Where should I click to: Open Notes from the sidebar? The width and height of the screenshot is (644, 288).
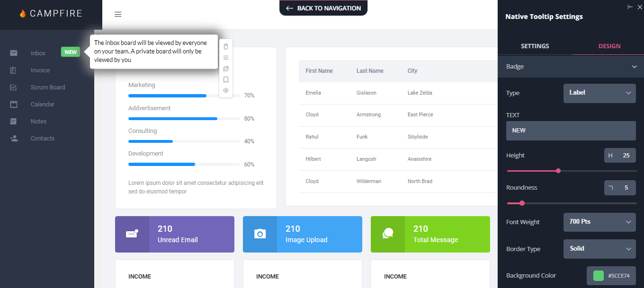(x=13, y=121)
